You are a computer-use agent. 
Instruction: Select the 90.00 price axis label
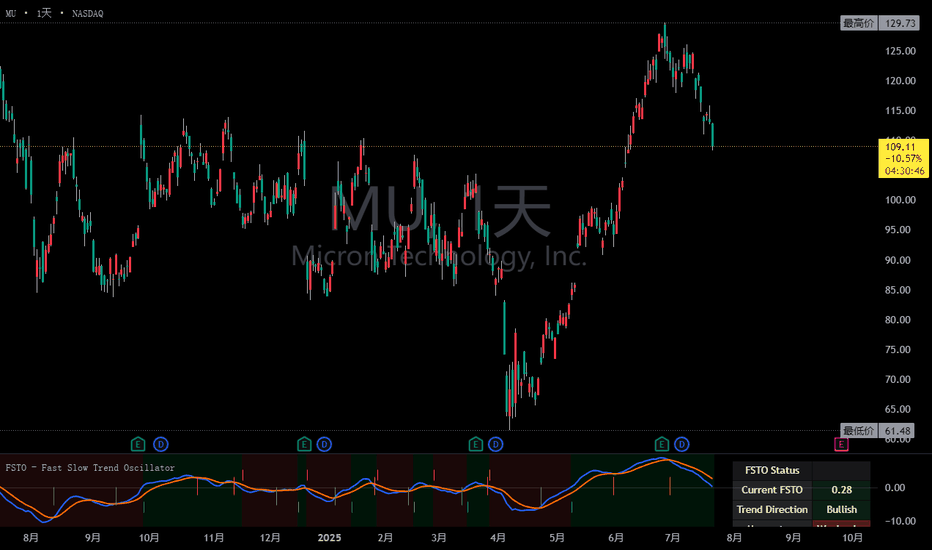point(898,260)
